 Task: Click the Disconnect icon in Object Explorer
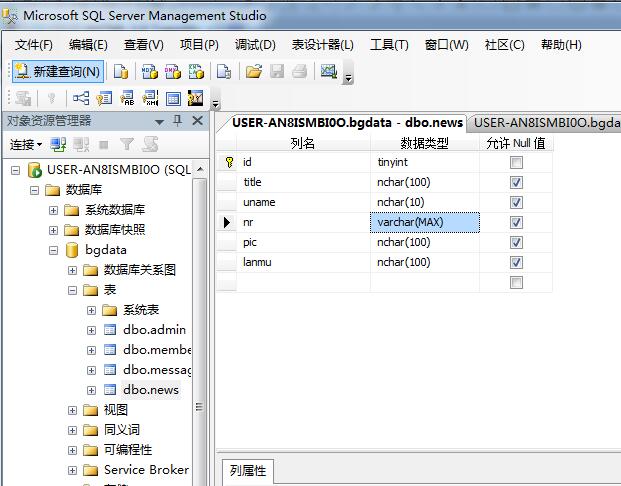(x=81, y=145)
